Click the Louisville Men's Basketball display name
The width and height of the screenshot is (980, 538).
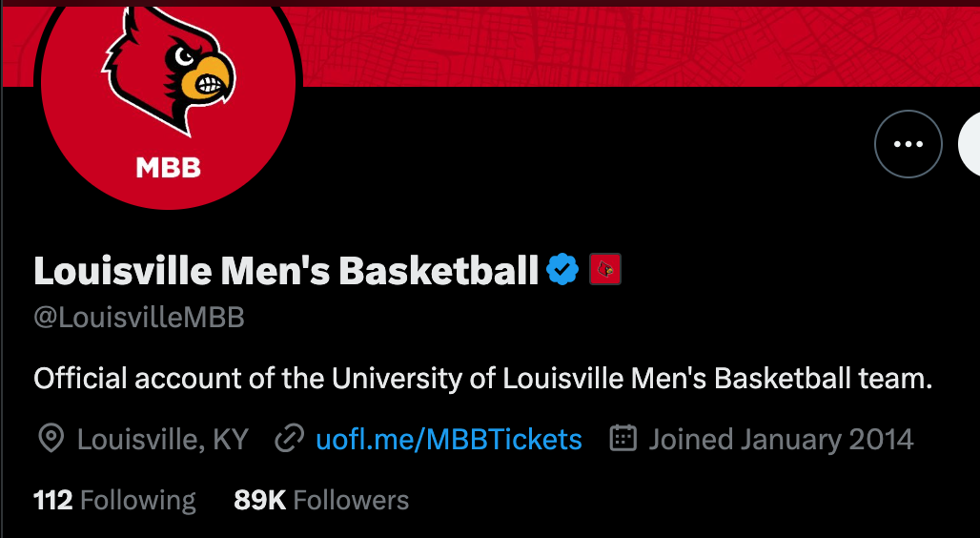click(286, 271)
